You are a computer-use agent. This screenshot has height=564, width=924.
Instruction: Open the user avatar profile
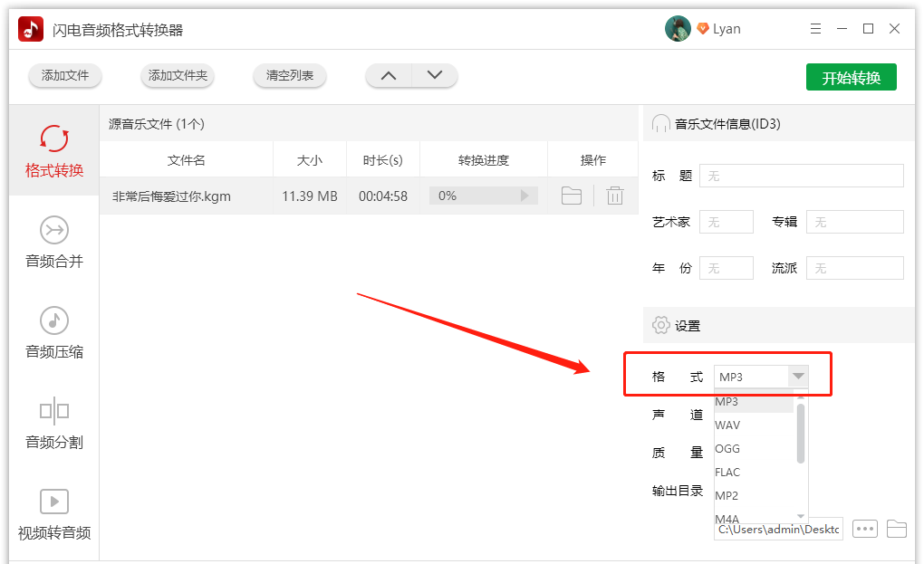[678, 28]
